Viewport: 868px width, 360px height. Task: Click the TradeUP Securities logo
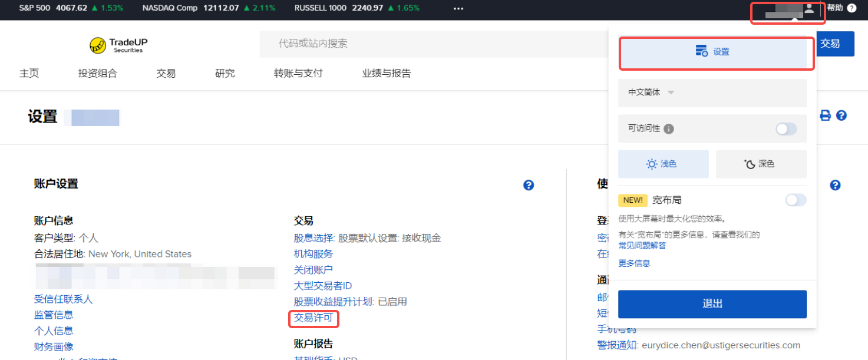(117, 44)
